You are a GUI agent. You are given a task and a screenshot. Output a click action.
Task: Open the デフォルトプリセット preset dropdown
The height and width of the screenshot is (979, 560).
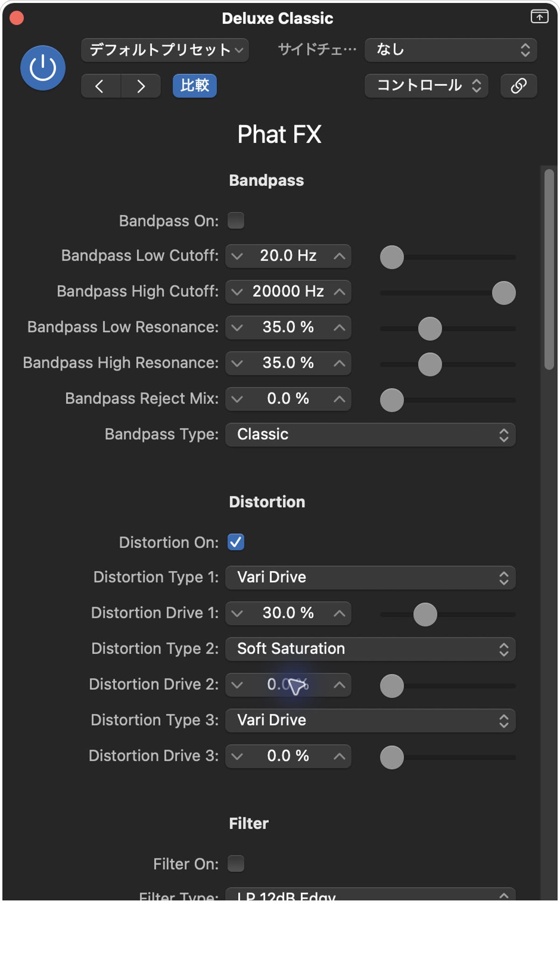coord(165,50)
